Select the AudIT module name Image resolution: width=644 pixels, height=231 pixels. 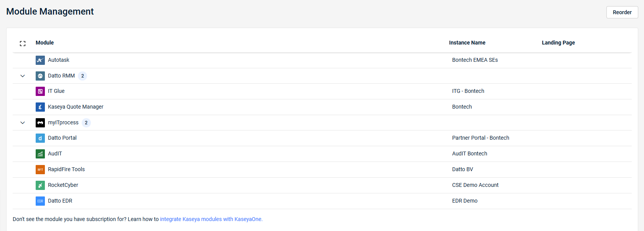pyautogui.click(x=55, y=153)
